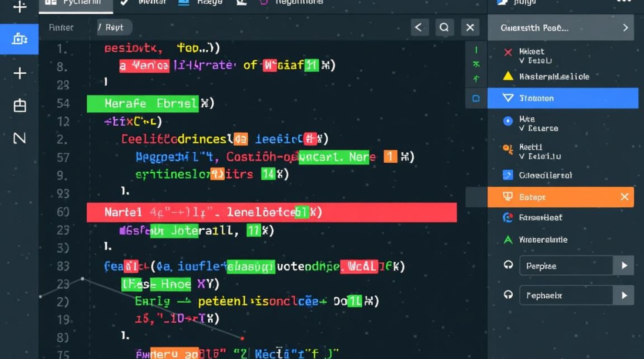Screen dimensions: 644x359
Task: Click the blue-red round icon beside Fasaeetleet
Action: tap(508, 218)
